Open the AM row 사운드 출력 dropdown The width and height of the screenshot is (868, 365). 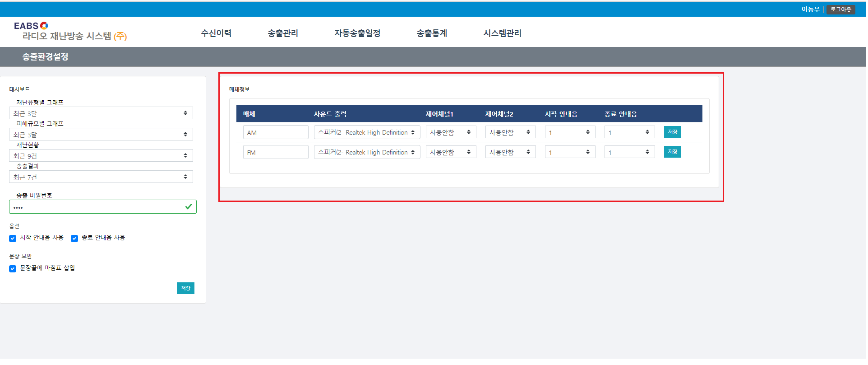coord(367,132)
